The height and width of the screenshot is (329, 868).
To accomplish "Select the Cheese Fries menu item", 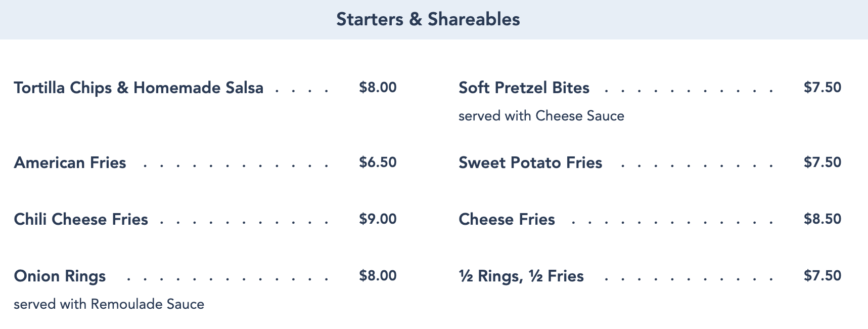I will point(507,219).
